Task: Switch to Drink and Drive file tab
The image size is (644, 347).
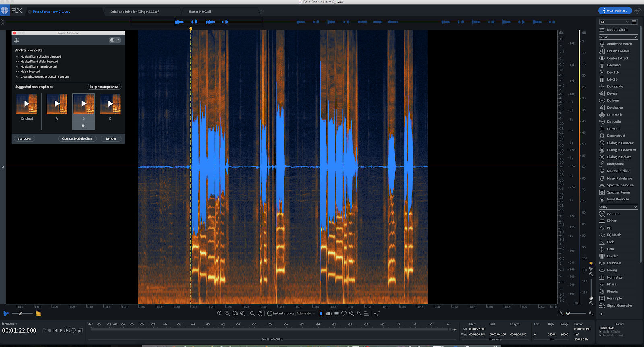Action: click(x=135, y=12)
